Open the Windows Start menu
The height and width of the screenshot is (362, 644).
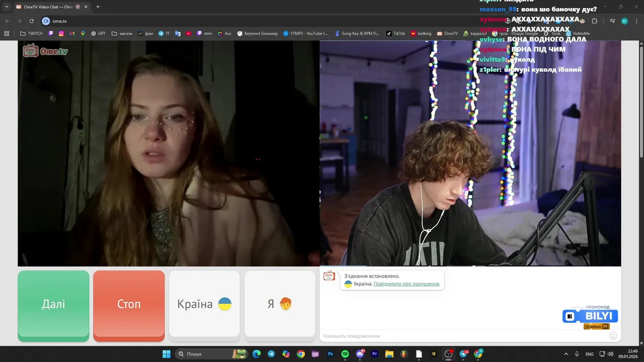(x=167, y=354)
